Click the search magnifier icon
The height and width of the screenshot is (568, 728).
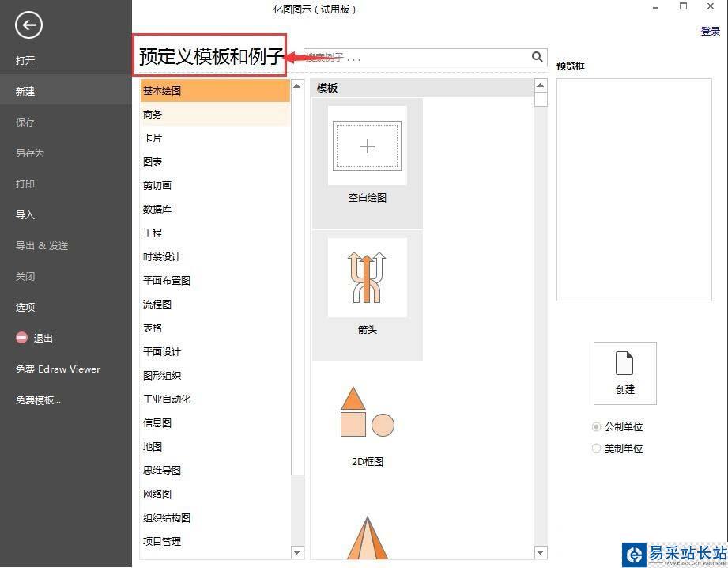(x=538, y=57)
